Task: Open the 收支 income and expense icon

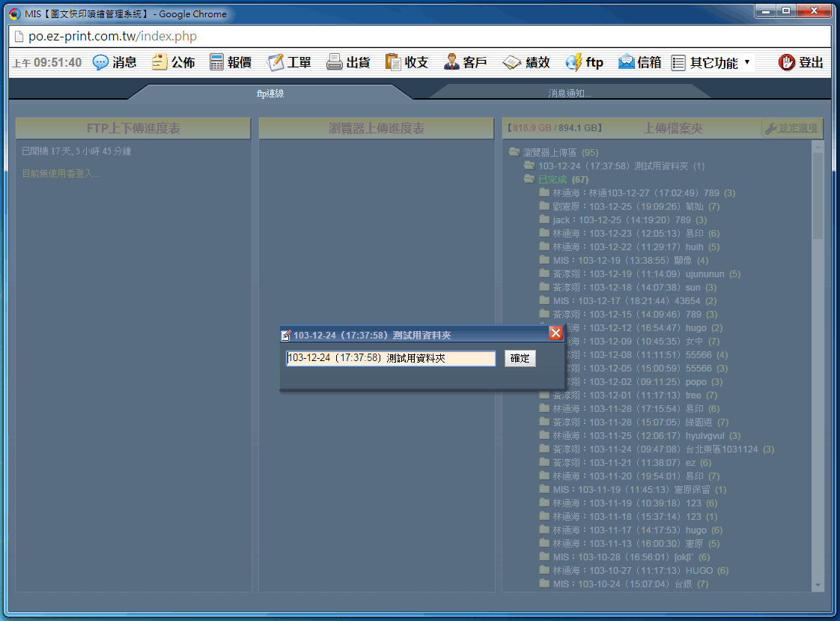Action: pos(393,63)
